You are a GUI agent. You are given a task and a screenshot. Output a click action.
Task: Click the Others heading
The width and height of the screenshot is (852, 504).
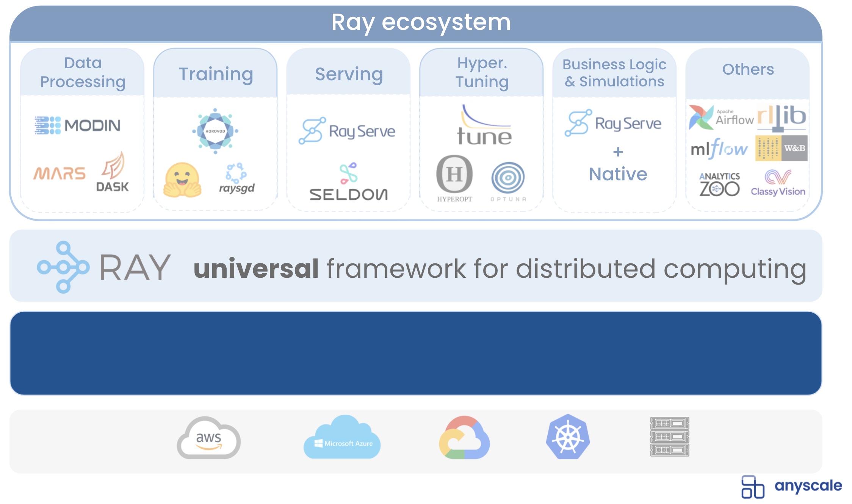pos(748,69)
